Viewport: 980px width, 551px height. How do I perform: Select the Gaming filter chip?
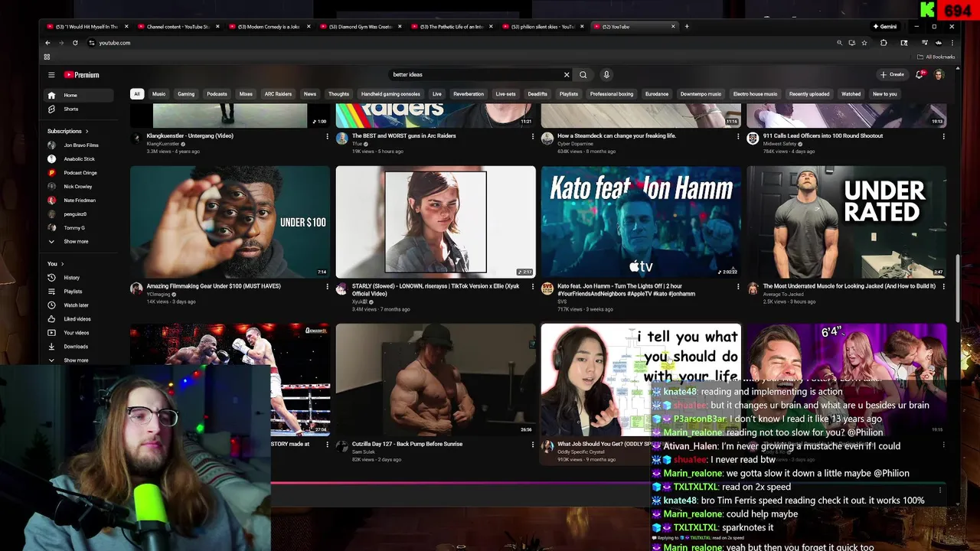(186, 94)
